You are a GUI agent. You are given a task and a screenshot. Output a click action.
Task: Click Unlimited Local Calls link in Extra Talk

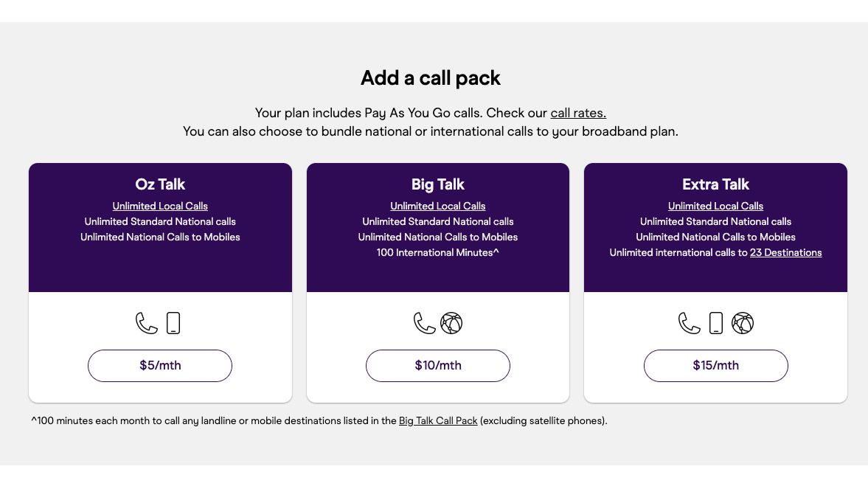[715, 206]
